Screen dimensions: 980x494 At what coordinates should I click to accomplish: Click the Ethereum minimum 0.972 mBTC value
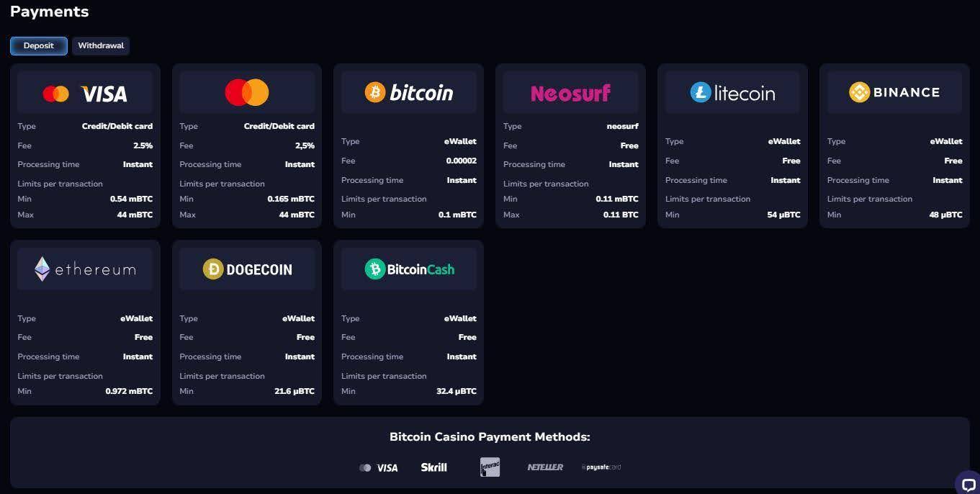(129, 392)
